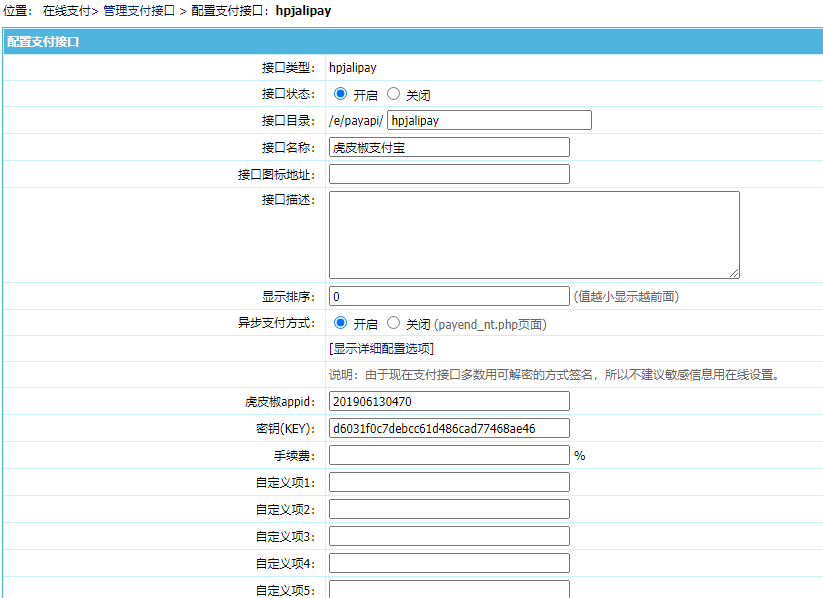Click inside the 接口目录 hpjalipay field
The image size is (823, 598).
pyautogui.click(x=487, y=120)
